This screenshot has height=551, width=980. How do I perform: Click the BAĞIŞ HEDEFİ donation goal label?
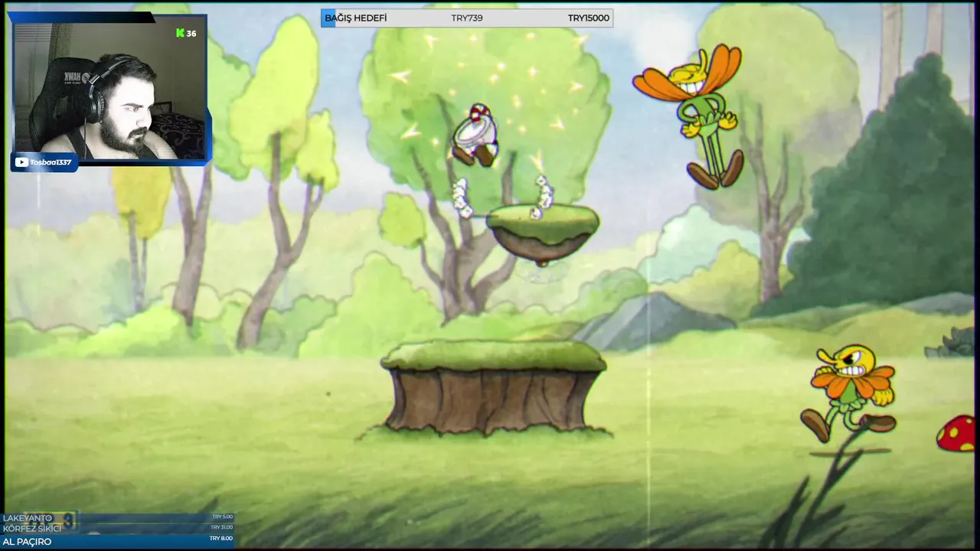[x=356, y=18]
